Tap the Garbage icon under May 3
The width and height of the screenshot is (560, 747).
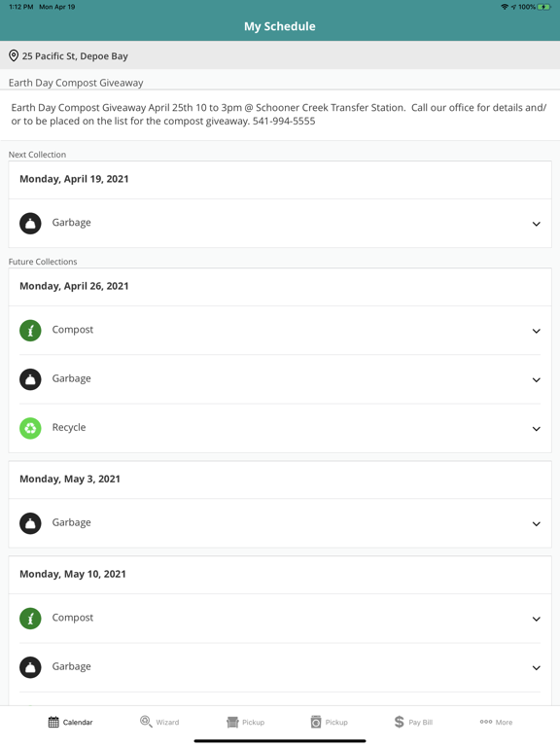(30, 523)
